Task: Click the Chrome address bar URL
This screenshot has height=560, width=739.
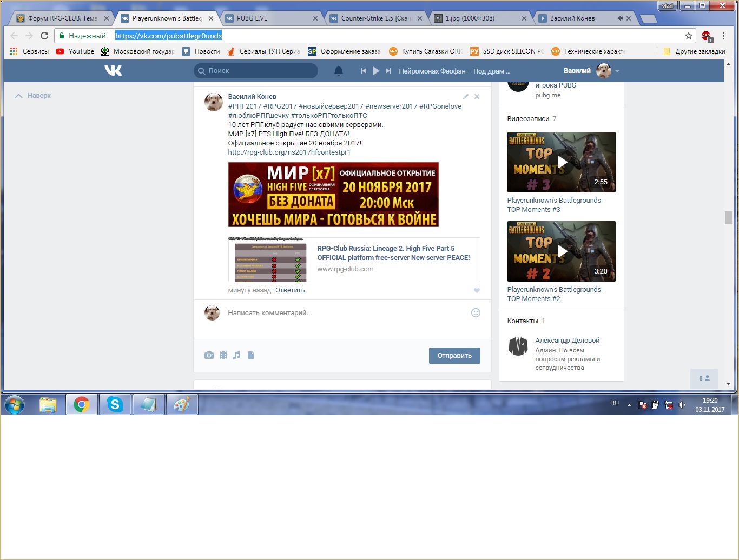Action: tap(168, 36)
